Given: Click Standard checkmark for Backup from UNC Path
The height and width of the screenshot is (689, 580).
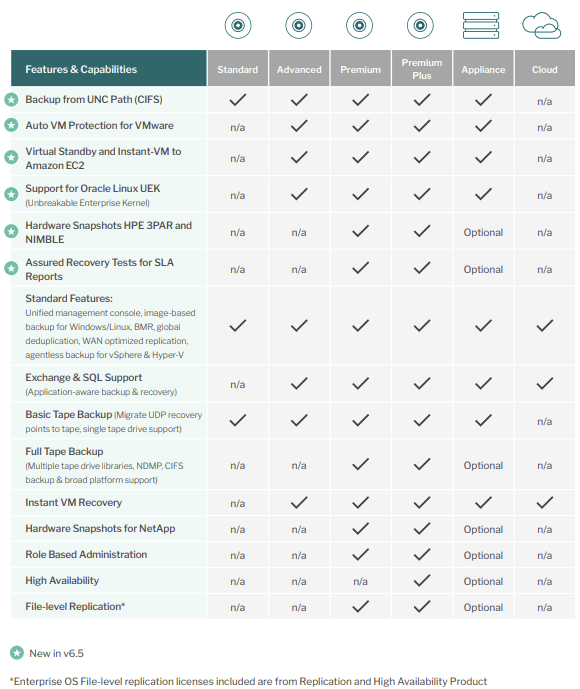Looking at the screenshot, I should [238, 100].
